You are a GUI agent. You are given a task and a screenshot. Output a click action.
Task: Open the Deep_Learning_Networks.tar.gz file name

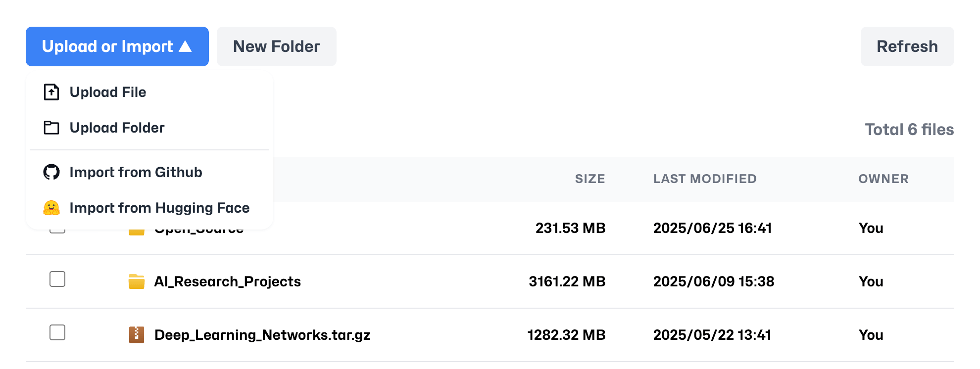[262, 335]
